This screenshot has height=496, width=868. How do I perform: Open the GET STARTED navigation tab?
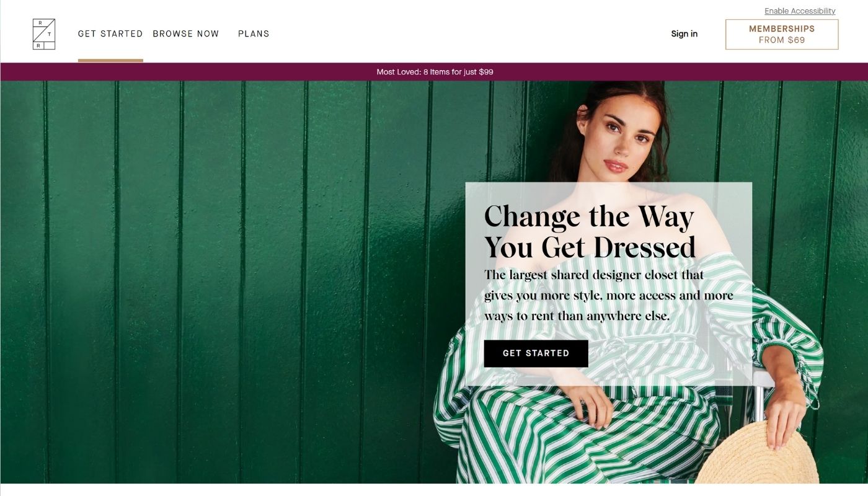110,34
